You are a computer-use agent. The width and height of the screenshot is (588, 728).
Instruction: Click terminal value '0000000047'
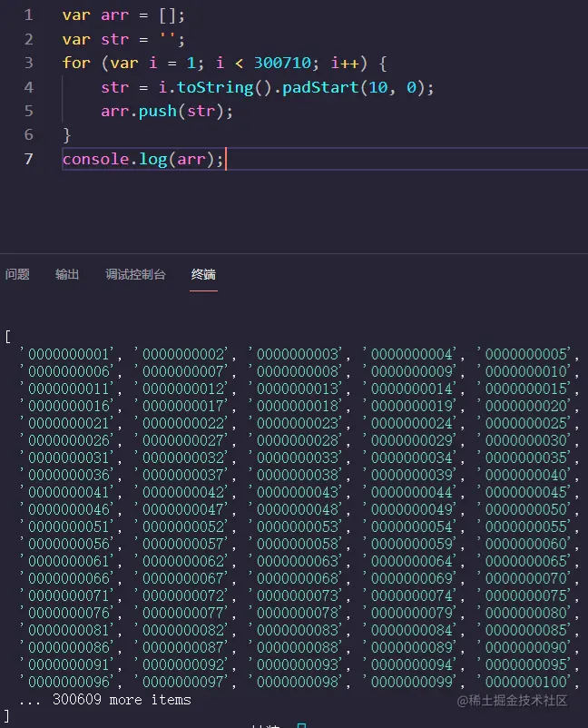click(x=182, y=509)
